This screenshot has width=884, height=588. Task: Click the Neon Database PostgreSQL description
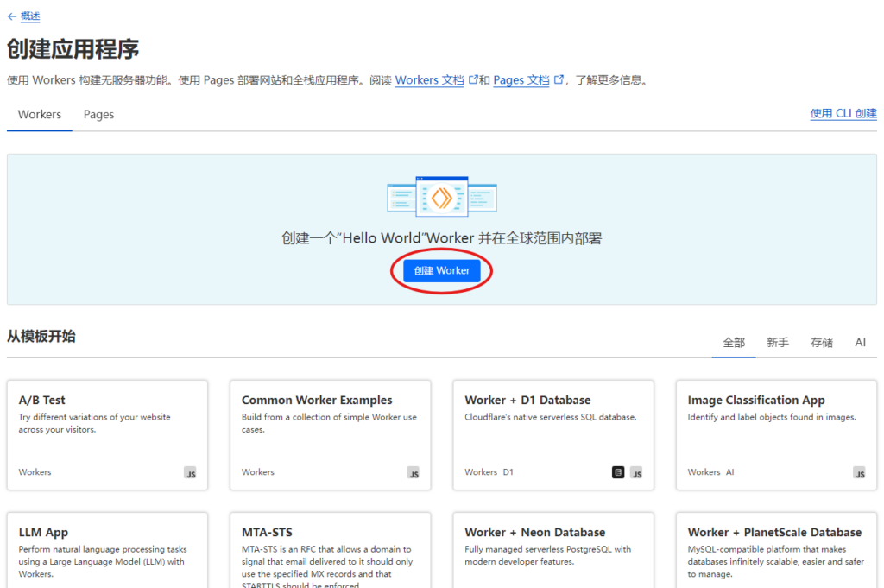click(548, 555)
